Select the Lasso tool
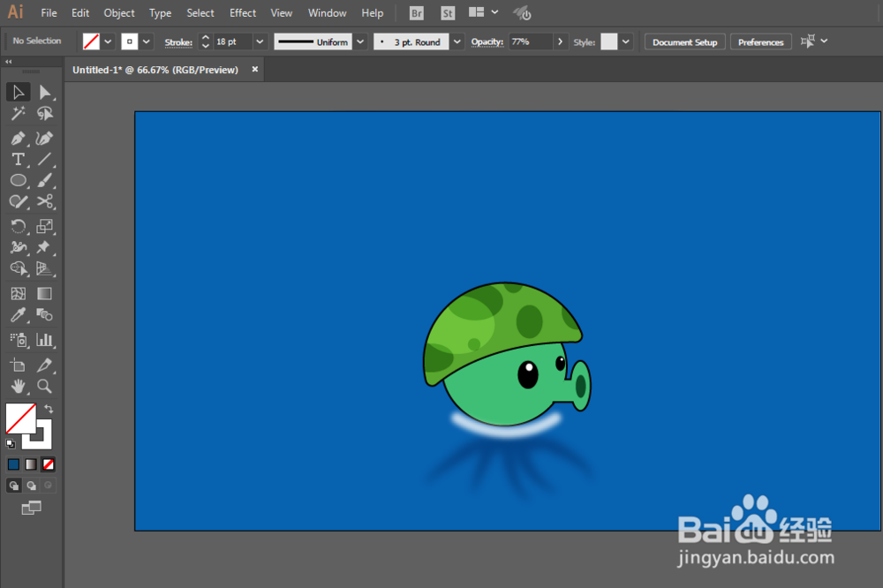 tap(44, 113)
